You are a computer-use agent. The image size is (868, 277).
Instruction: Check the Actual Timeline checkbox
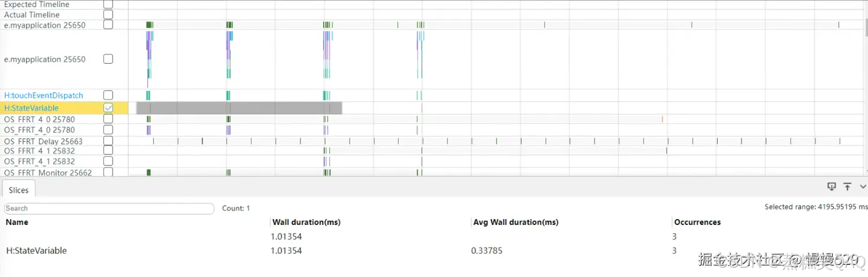(108, 14)
